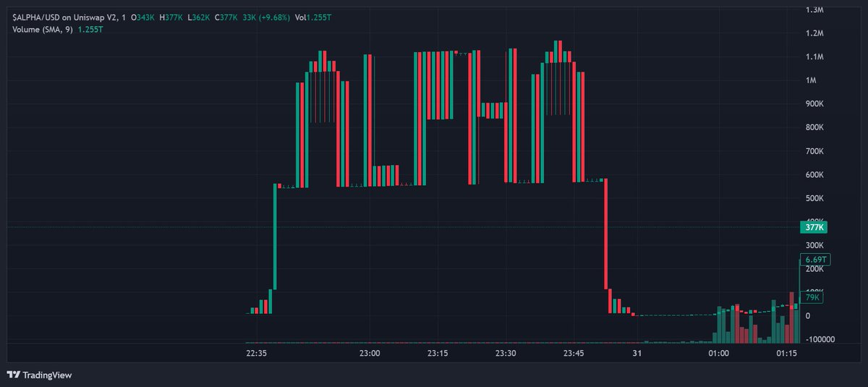Click the 01:00 time axis label

click(x=718, y=354)
